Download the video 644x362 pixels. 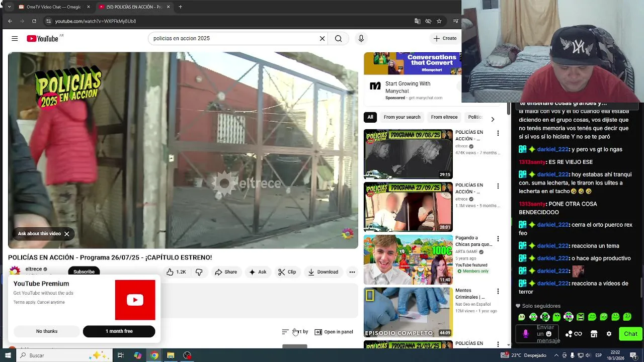pos(323,272)
